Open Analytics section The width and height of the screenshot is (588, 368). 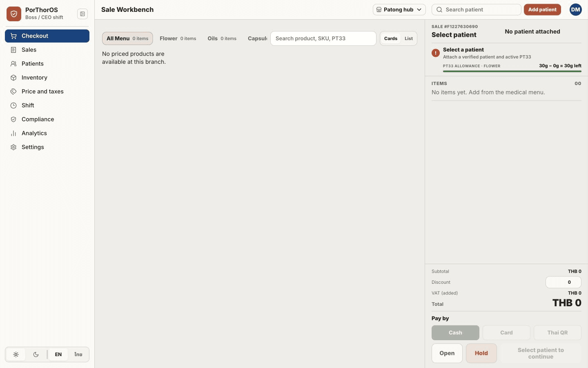[x=47, y=133]
